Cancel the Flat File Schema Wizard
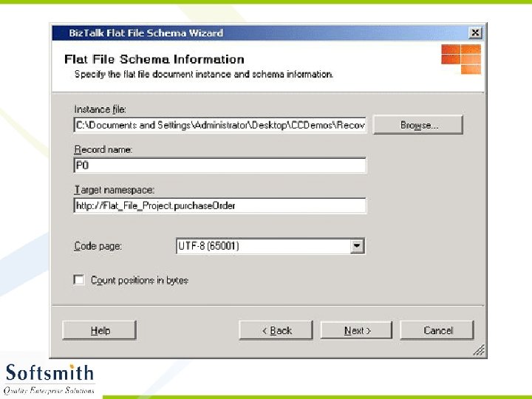The height and width of the screenshot is (399, 532). [437, 330]
